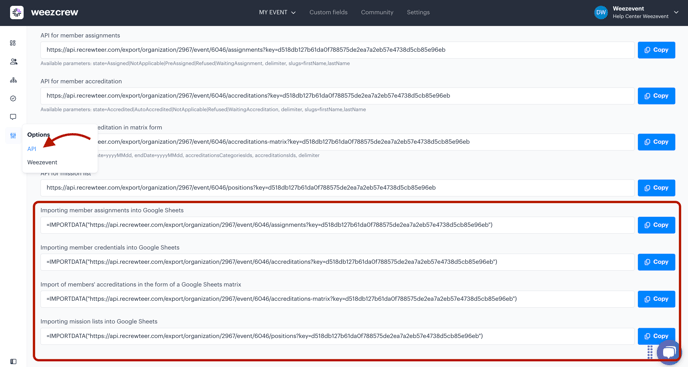The height and width of the screenshot is (367, 688).
Task: Click the accreditations-matrix IMPORTDATA formula field
Action: [x=337, y=299]
